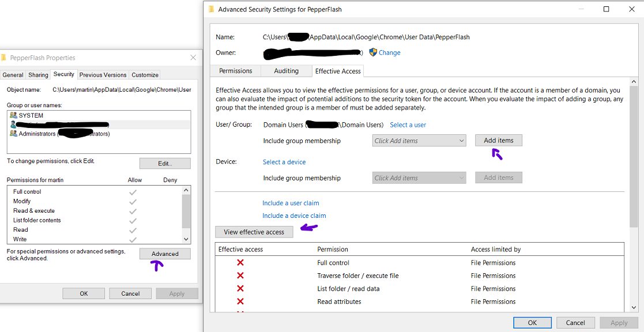
Task: Click Include a device claim link
Action: coord(294,216)
